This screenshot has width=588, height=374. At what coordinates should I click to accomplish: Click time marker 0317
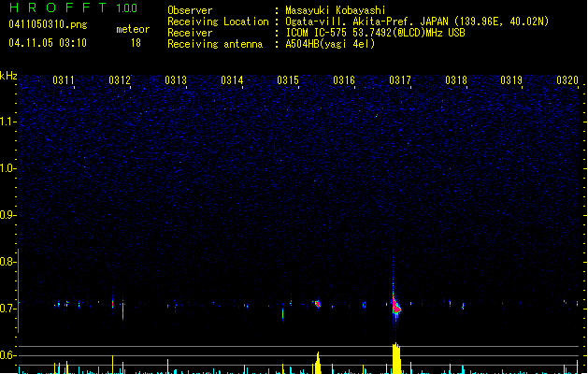400,80
